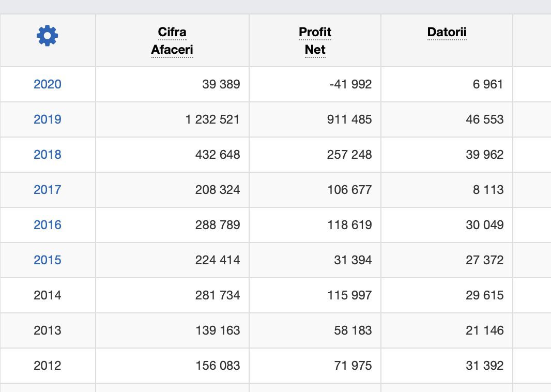Screen dimensions: 551x392
Task: Click the 2014 net profit value 115 997
Action: [x=349, y=295]
